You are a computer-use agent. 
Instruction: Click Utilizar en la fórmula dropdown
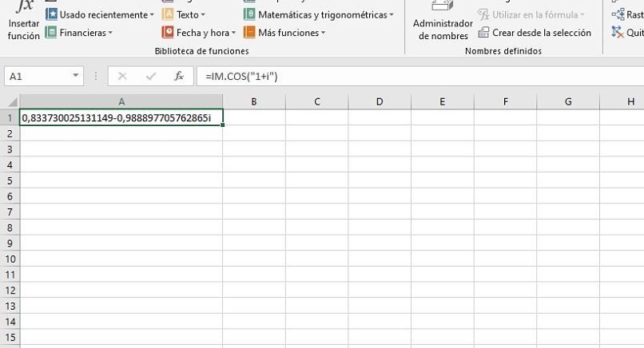tap(531, 14)
